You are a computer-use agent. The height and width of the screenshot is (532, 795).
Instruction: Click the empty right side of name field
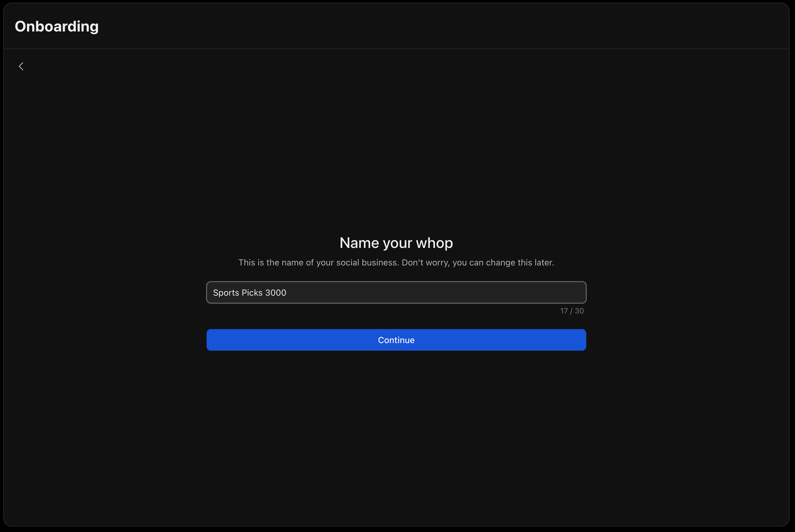pyautogui.click(x=497, y=292)
